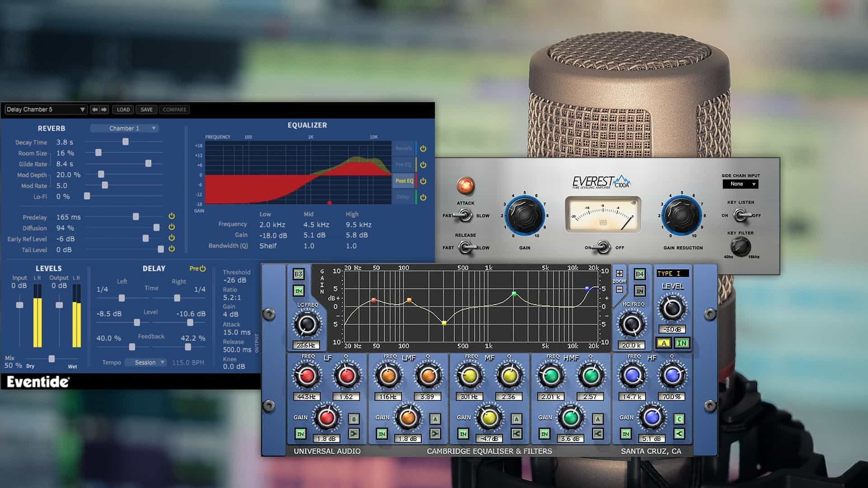Toggle Post EQ power icon
This screenshot has height=488, width=868.
(x=423, y=181)
